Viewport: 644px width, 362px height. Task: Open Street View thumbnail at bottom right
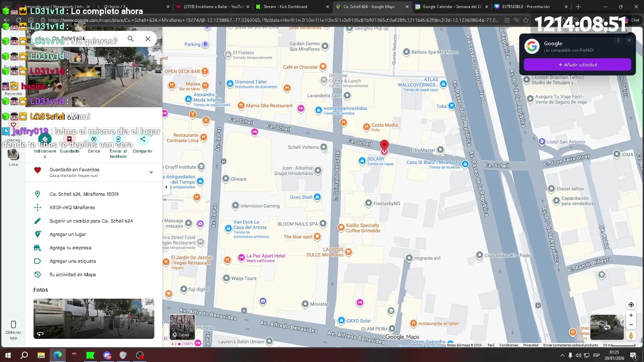(607, 327)
